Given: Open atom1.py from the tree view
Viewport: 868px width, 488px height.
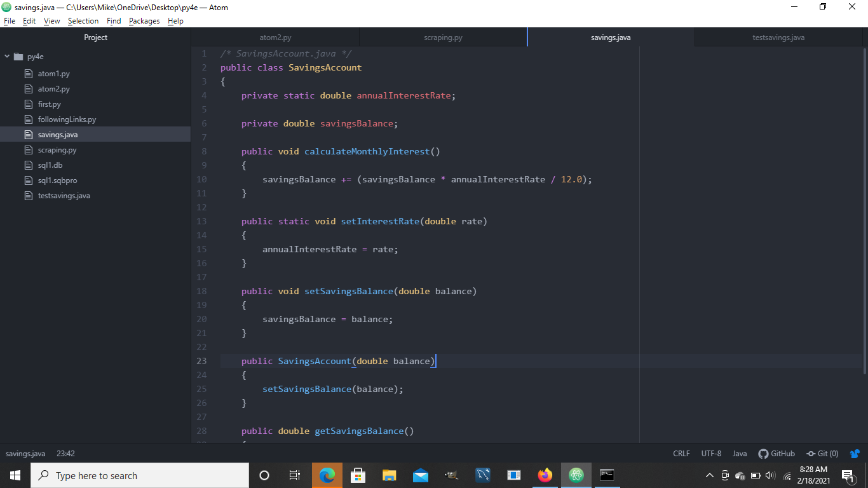Looking at the screenshot, I should 53,74.
